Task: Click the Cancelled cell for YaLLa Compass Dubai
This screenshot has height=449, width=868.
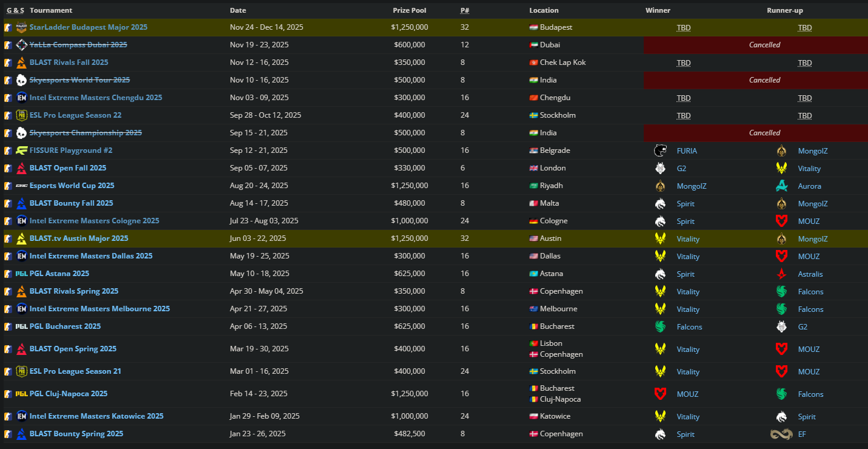Action: 764,45
